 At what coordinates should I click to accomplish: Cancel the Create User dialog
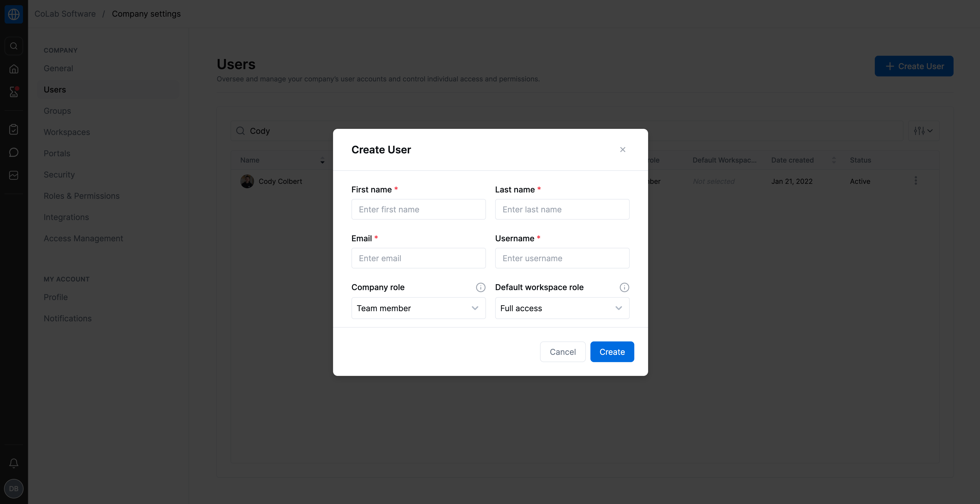[563, 352]
